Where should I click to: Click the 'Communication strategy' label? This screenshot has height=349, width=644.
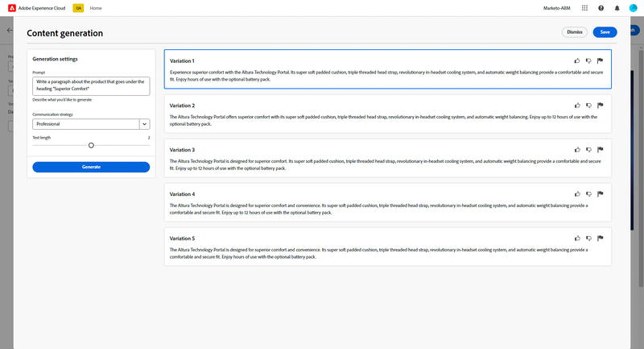click(52, 114)
